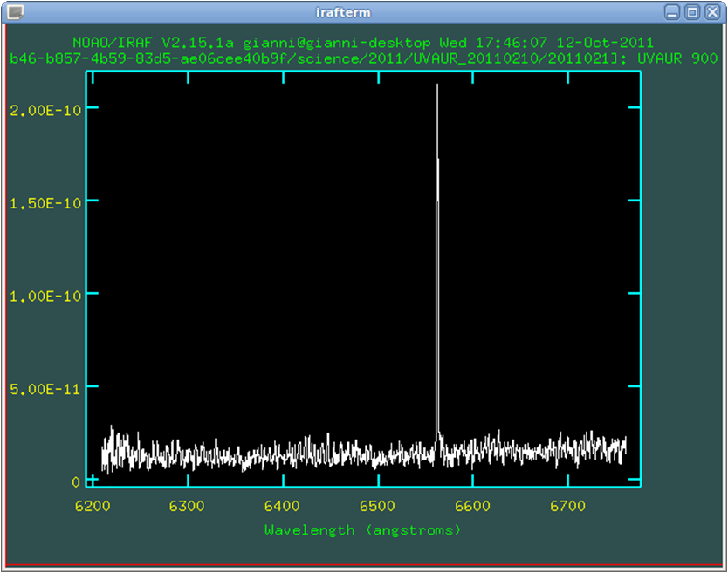
Task: Click the x-axis label 6200
Action: 93,506
